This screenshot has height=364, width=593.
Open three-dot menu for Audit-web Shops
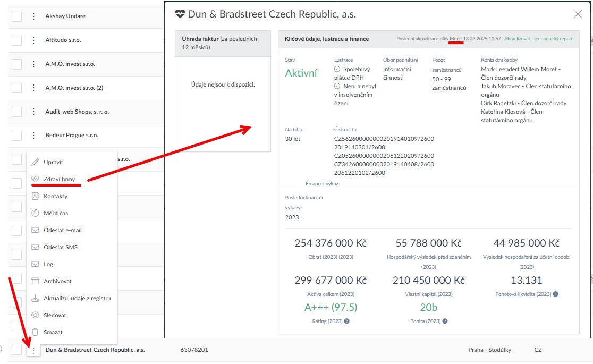[33, 112]
